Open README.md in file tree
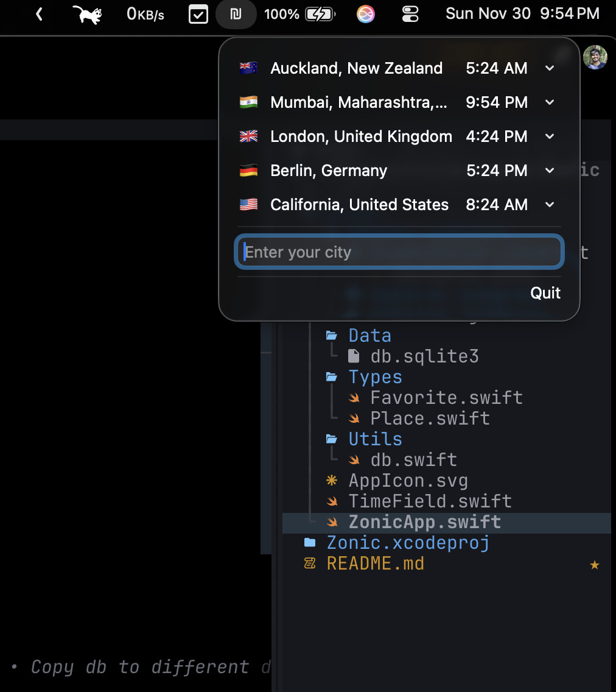 [375, 563]
